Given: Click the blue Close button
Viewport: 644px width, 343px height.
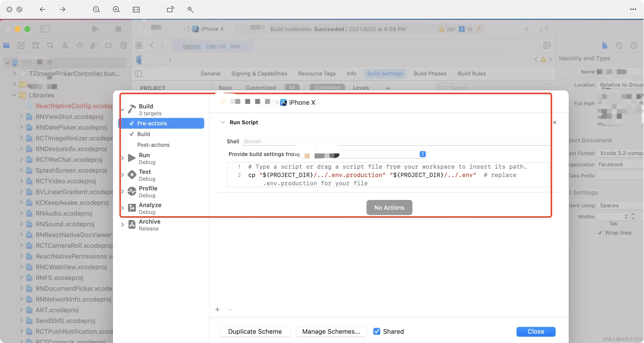Looking at the screenshot, I should [x=536, y=332].
